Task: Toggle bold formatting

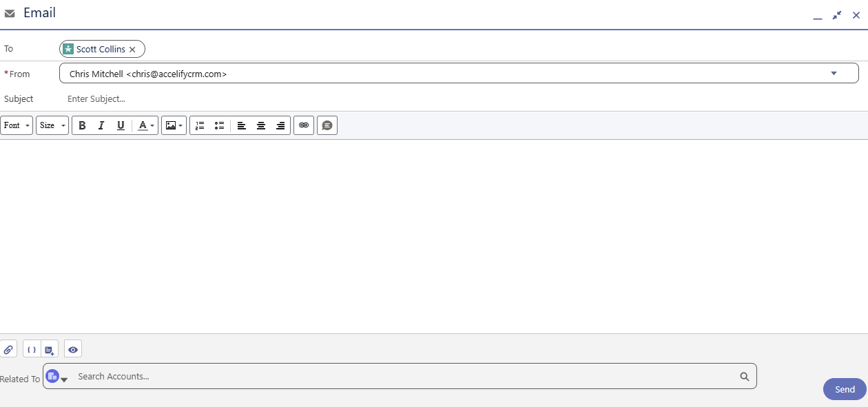Action: pos(82,125)
